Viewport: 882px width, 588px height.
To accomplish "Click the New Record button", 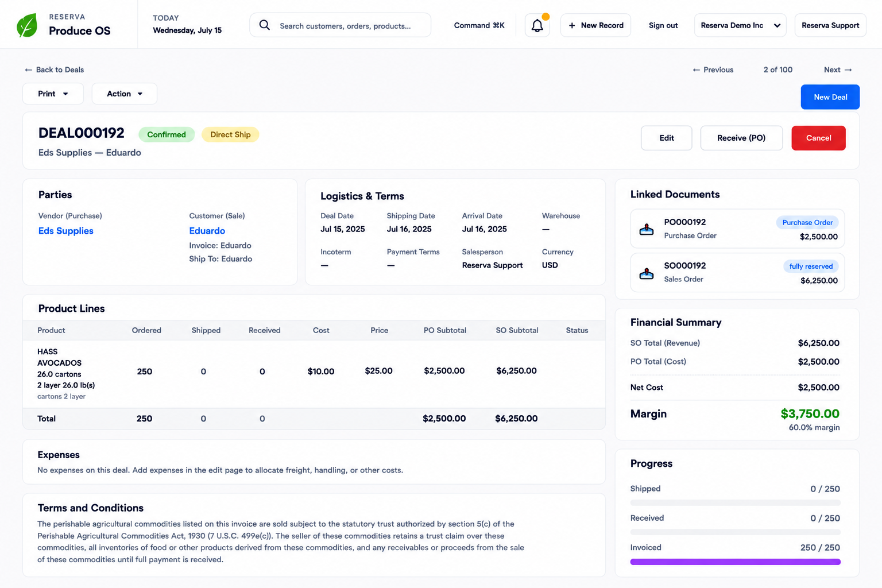I will [x=595, y=25].
